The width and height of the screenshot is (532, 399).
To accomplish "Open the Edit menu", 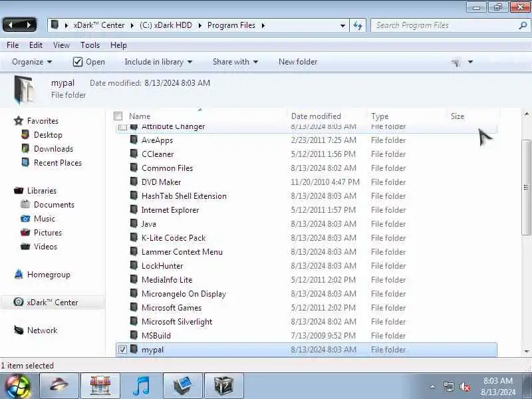I will (36, 45).
